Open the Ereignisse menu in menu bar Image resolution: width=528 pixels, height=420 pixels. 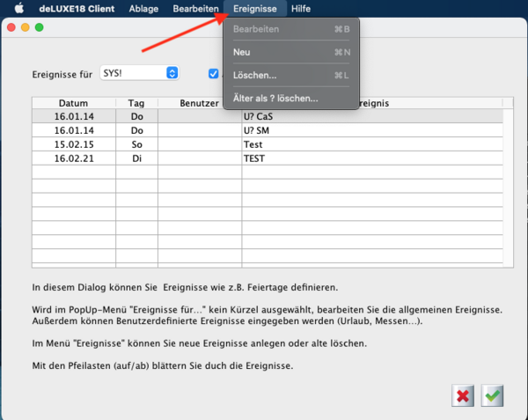coord(255,8)
